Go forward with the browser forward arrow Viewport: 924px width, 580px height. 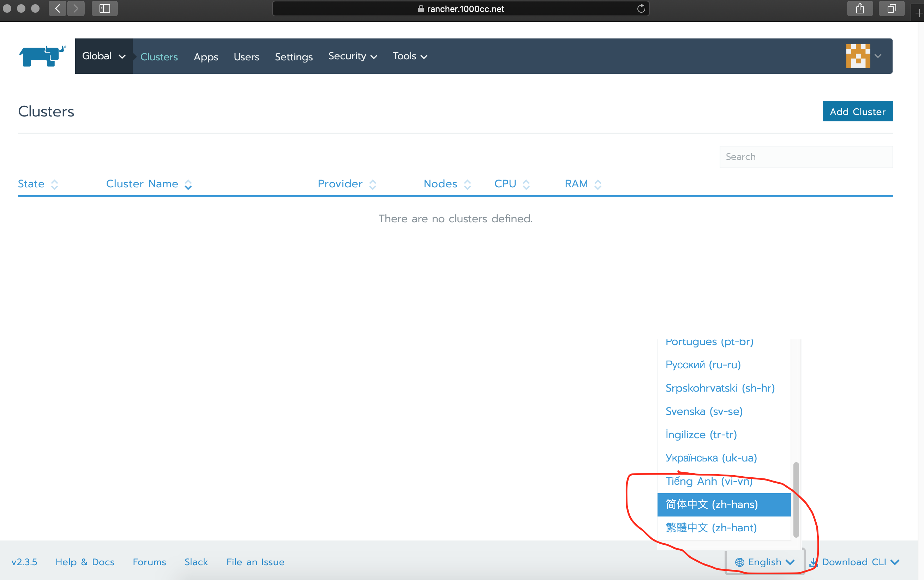76,8
